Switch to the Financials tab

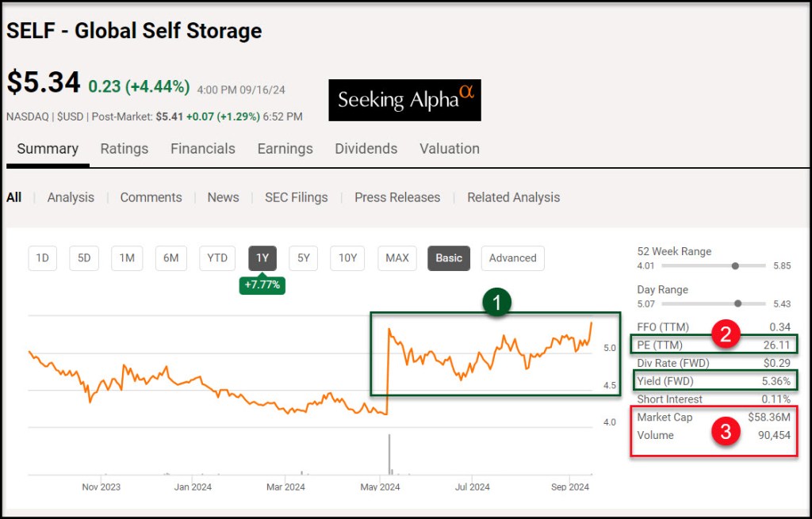(x=203, y=149)
